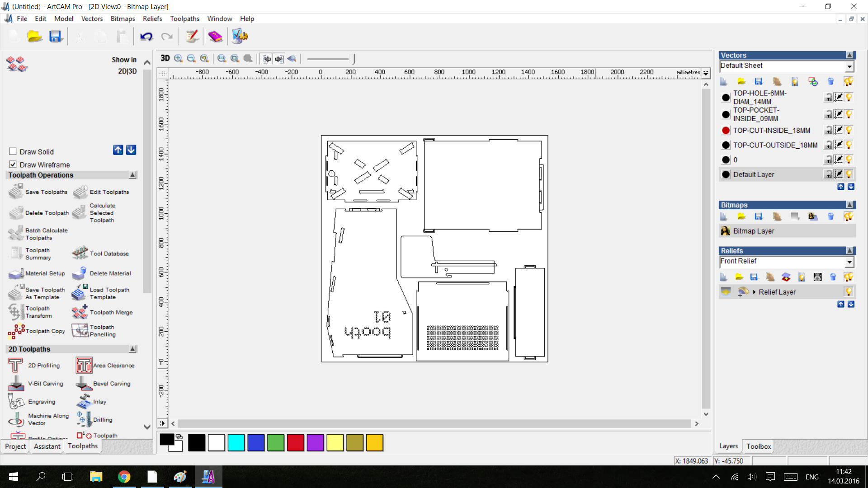Switch to 3D view button

coord(165,58)
